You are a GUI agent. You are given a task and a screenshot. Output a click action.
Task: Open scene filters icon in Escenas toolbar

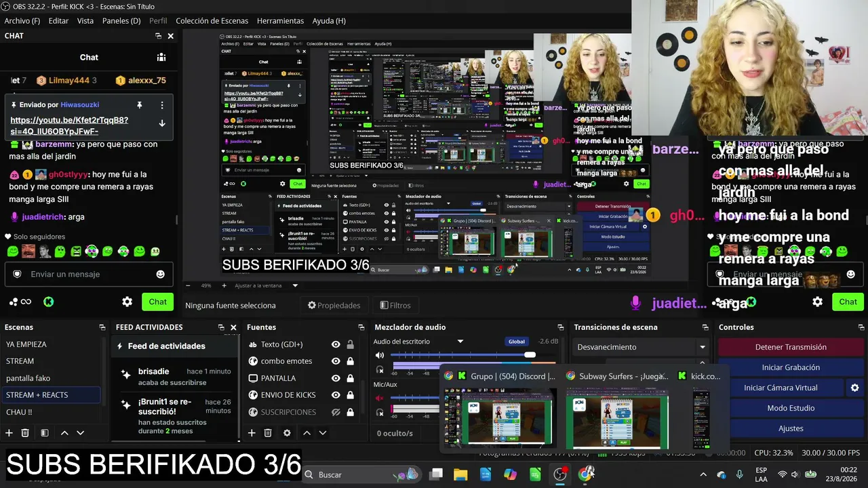pos(44,432)
